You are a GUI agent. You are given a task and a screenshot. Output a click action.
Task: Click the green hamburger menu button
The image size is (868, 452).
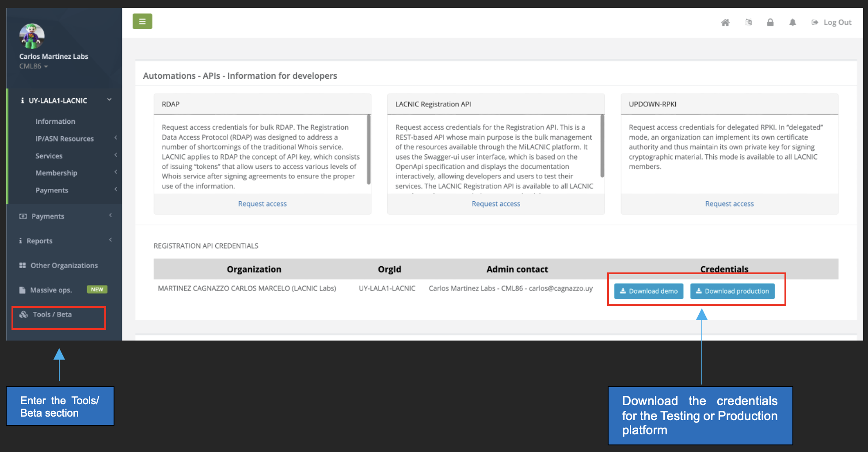click(142, 21)
